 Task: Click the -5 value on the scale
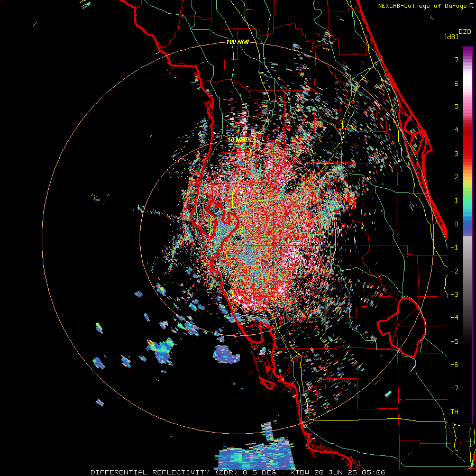tap(454, 342)
